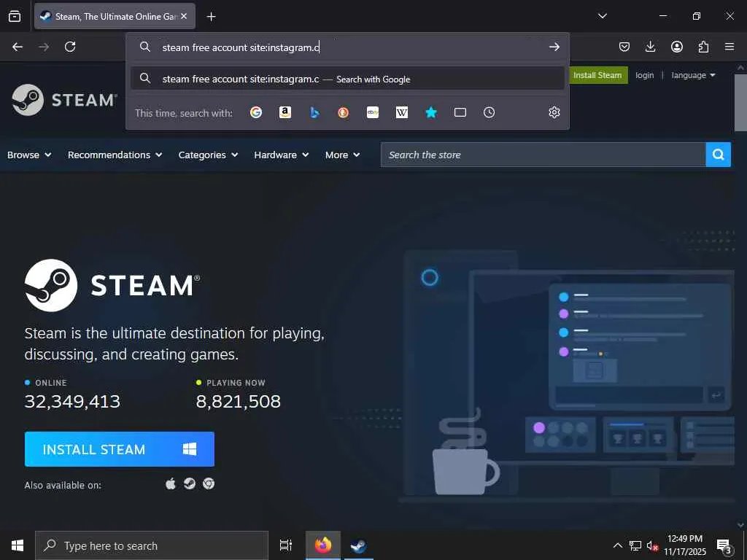The image size is (747, 560).
Task: Expand the Hardware menu
Action: [x=282, y=155]
